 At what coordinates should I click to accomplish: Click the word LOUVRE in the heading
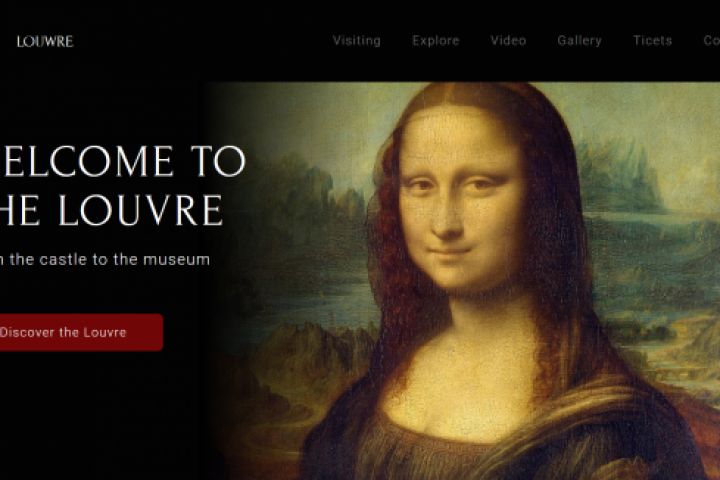coord(141,210)
